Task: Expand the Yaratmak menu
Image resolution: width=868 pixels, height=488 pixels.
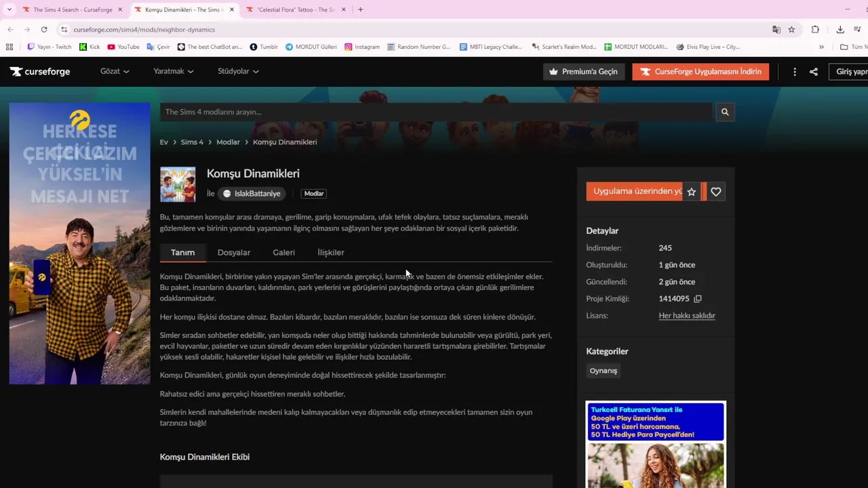Action: (x=173, y=71)
